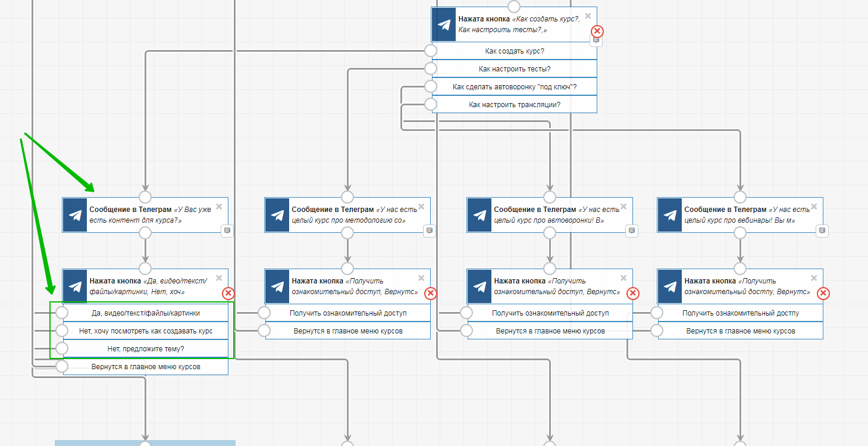The height and width of the screenshot is (446, 868).
Task: Click red error icon on "Да, видео/текст/файлы" node
Action: tap(228, 293)
